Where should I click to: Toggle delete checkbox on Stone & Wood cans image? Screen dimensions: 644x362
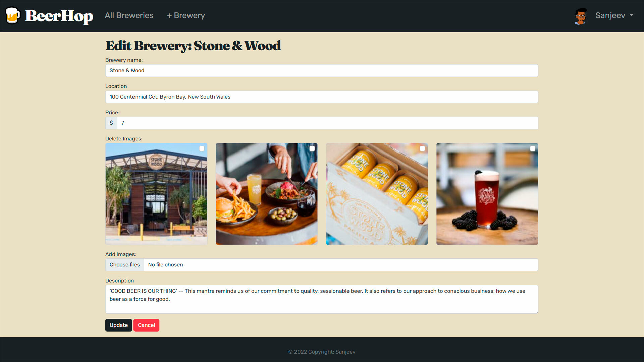pyautogui.click(x=422, y=148)
